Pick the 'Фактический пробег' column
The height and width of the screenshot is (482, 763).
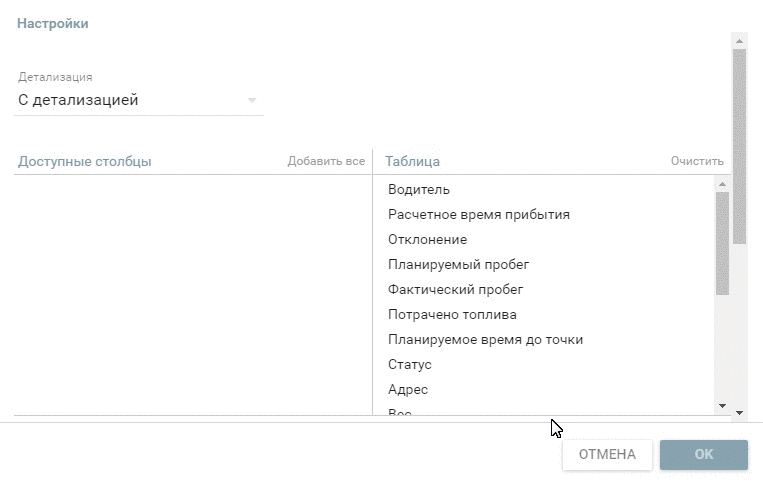coord(456,289)
